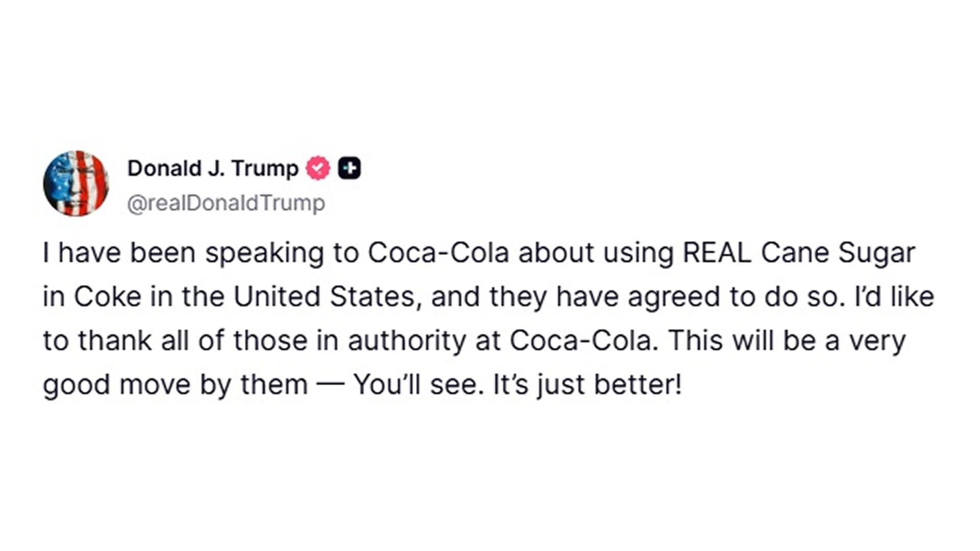Click the black plus badge icon
This screenshot has height=551, width=980.
click(x=349, y=168)
